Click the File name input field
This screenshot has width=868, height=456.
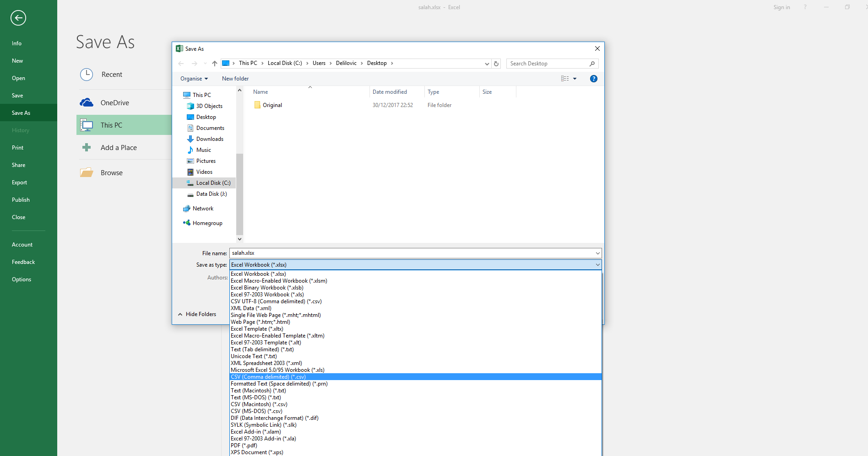coord(412,253)
